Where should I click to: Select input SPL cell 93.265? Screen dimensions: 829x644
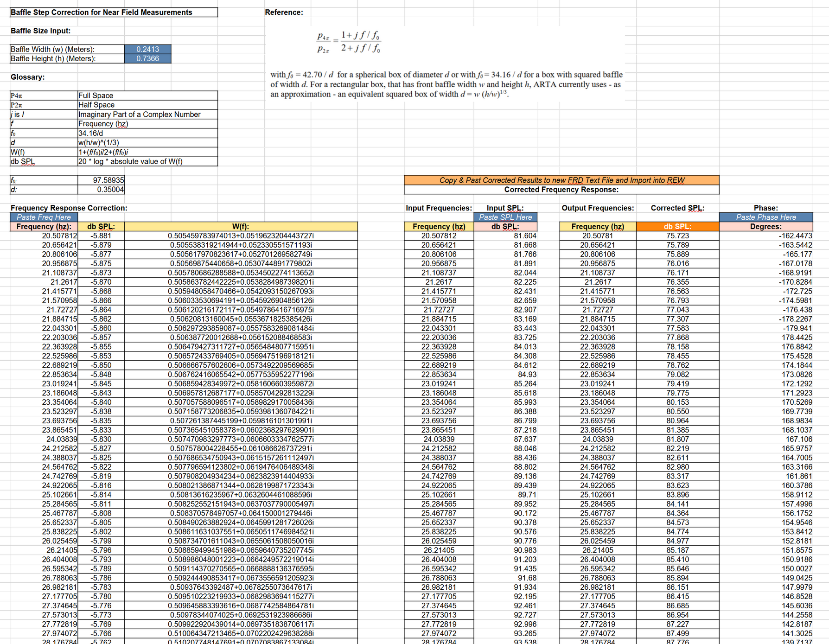(x=505, y=633)
